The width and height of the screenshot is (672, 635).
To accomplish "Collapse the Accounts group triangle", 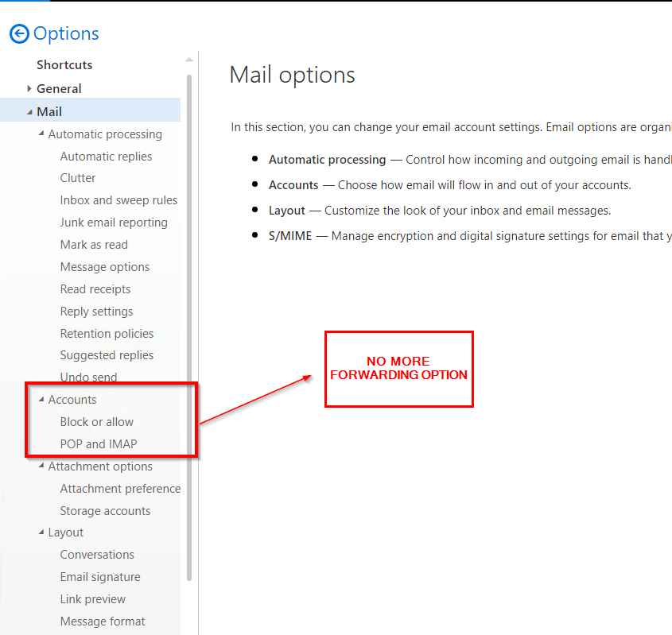I will pyautogui.click(x=41, y=400).
